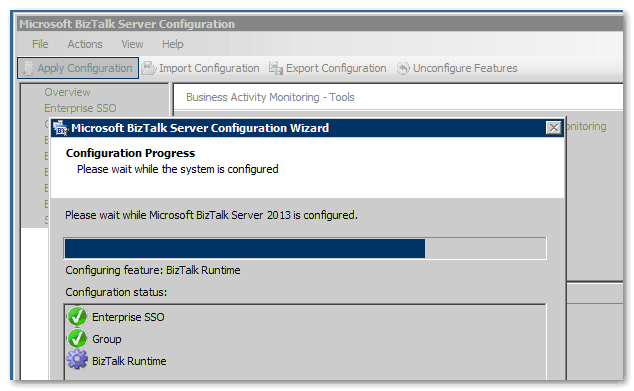Image resolution: width=634 pixels, height=391 pixels.
Task: Click the BizTalk Runtime gear icon
Action: click(x=77, y=359)
